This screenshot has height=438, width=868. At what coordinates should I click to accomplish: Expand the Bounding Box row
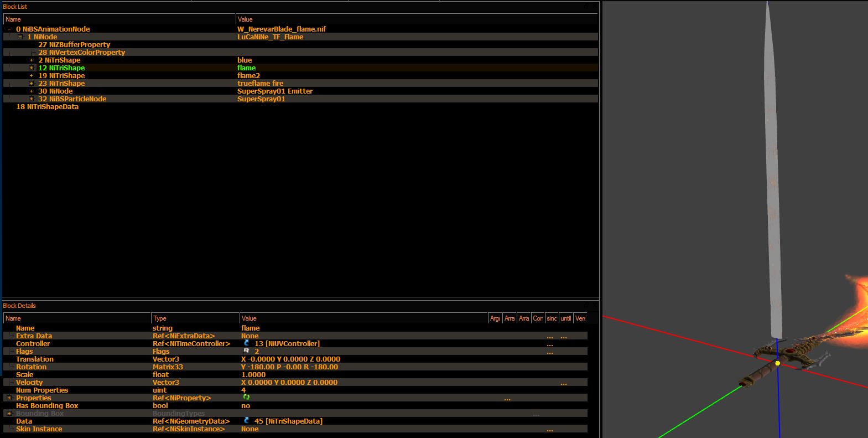(9, 413)
